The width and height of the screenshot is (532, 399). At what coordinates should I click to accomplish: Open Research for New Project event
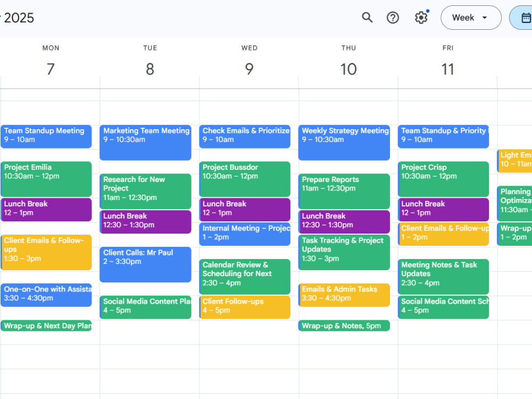tap(146, 192)
